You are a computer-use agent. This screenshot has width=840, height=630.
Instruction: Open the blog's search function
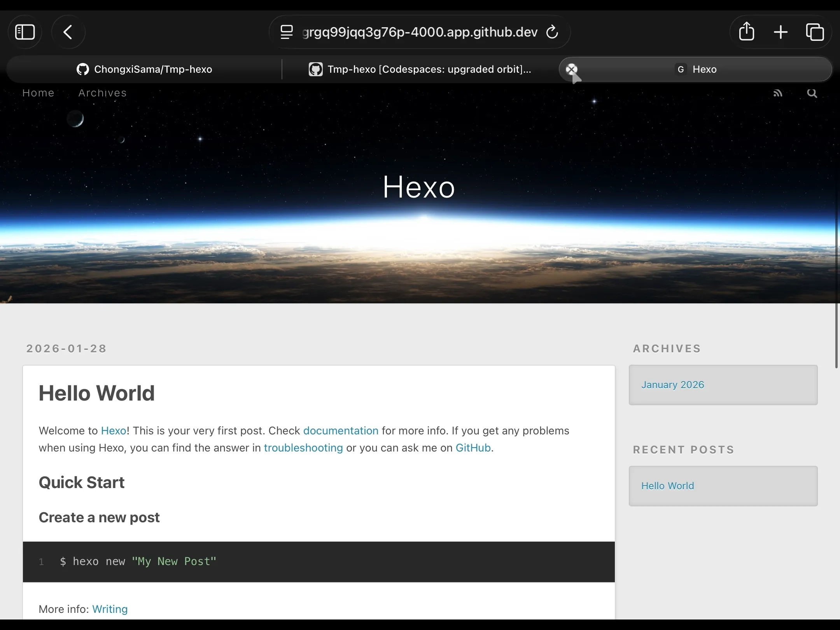[812, 93]
